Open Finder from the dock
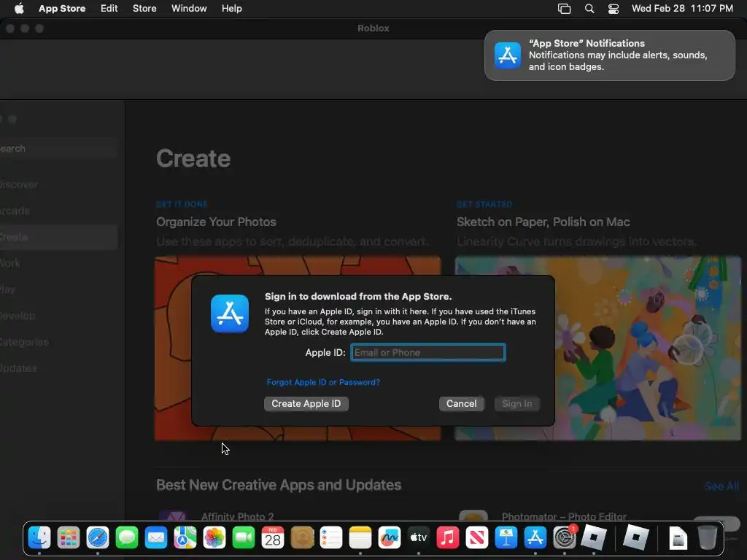 39,538
